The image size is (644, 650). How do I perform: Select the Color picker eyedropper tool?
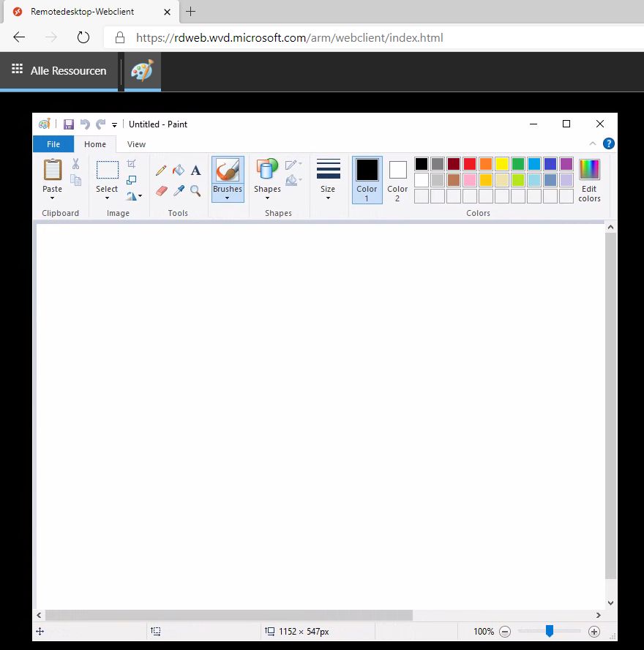tap(179, 191)
